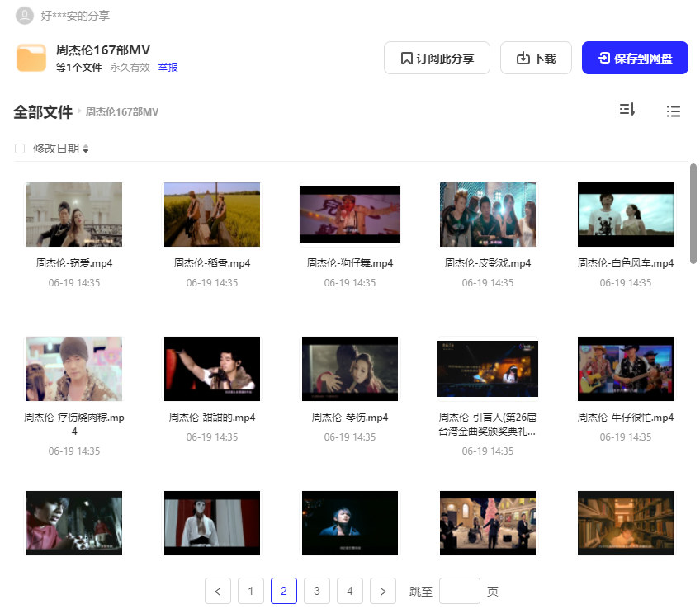Go to page 1
700x609 pixels.
click(x=251, y=591)
